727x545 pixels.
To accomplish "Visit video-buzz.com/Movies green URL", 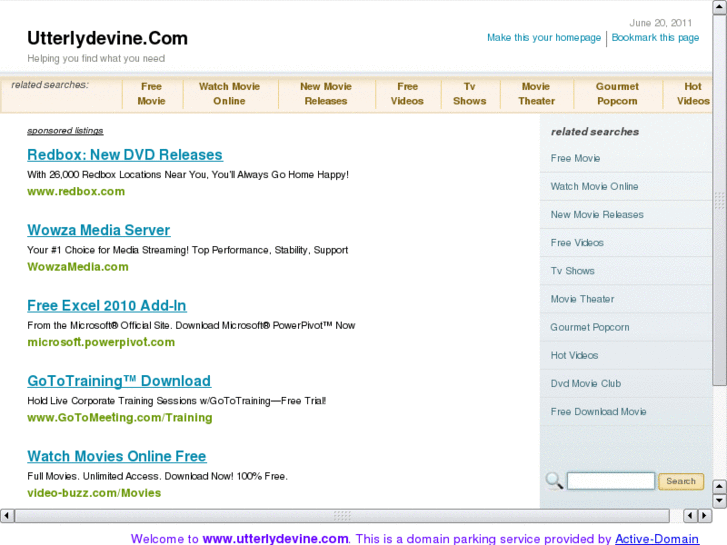I will (94, 493).
